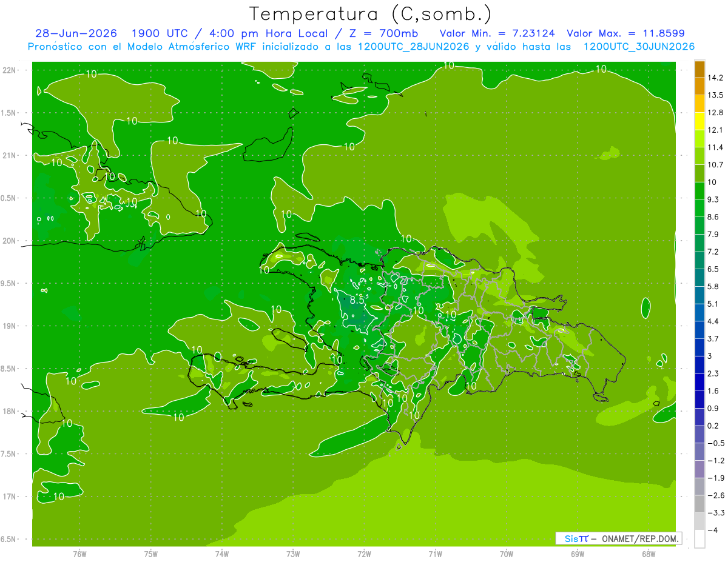Pick the blue swatch between 3.7 and 4.4

tap(699, 330)
